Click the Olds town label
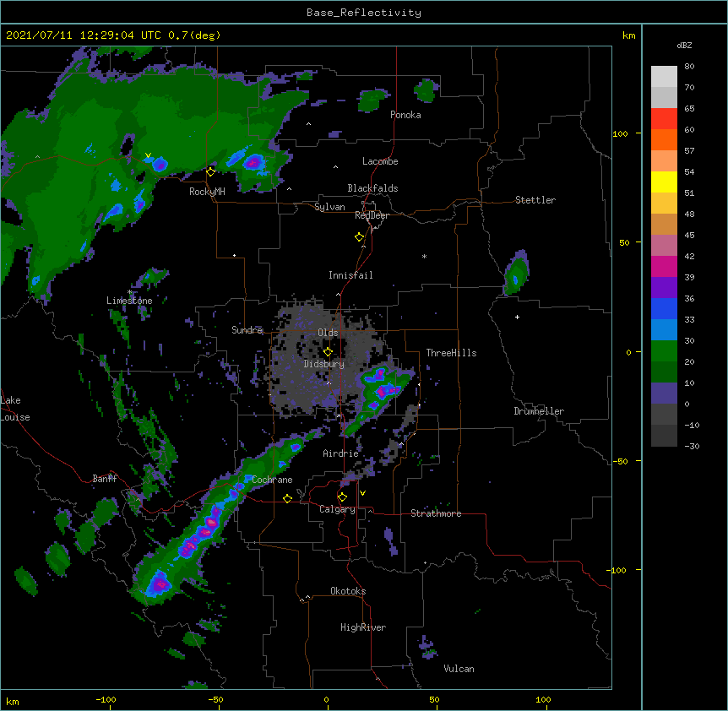Image resolution: width=728 pixels, height=711 pixels. tap(328, 333)
